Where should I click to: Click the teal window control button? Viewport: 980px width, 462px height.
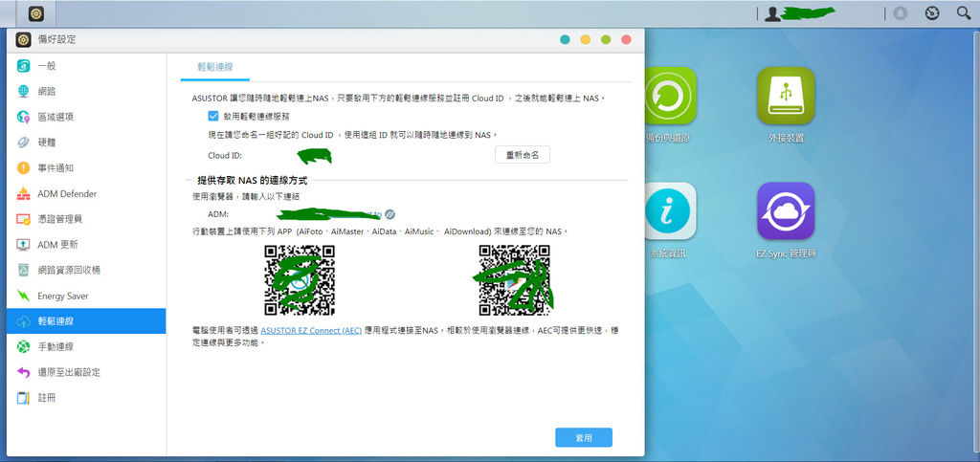(565, 39)
